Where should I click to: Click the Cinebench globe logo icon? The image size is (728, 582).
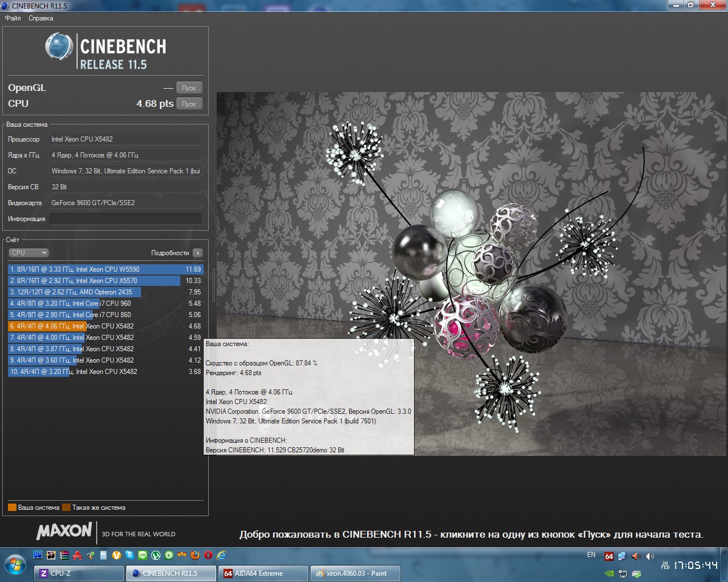pyautogui.click(x=59, y=47)
